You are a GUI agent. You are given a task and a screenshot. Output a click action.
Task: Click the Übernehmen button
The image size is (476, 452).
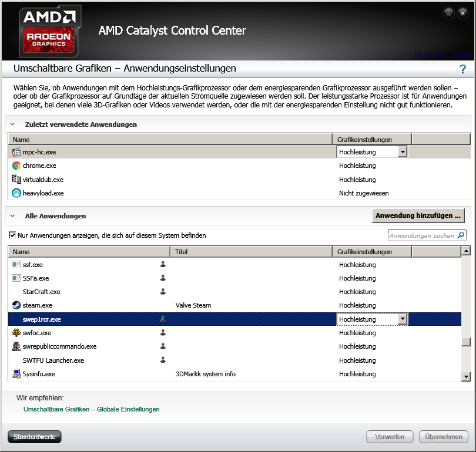(x=444, y=437)
